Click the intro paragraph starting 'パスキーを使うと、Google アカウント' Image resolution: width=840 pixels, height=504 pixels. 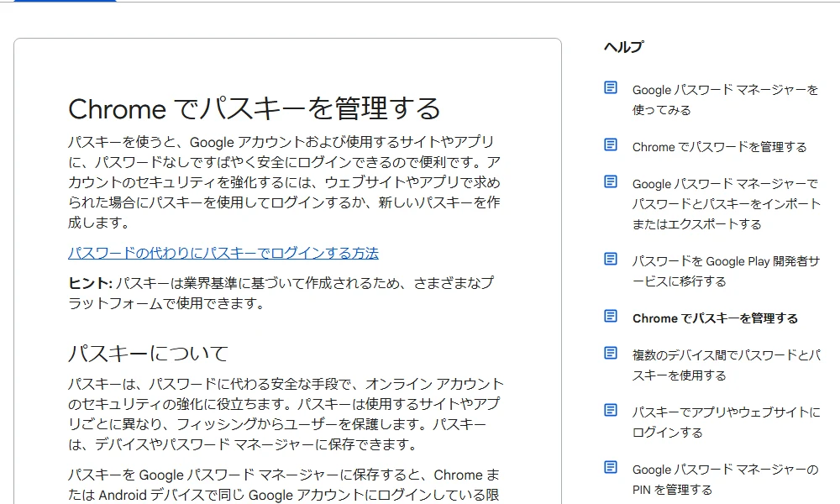click(x=285, y=182)
